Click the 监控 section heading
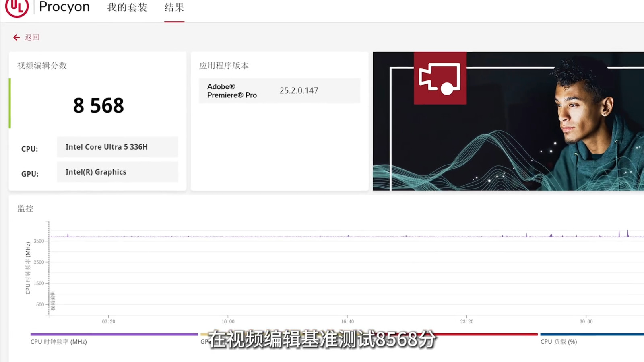Screen dimensions: 644x362 point(25,208)
